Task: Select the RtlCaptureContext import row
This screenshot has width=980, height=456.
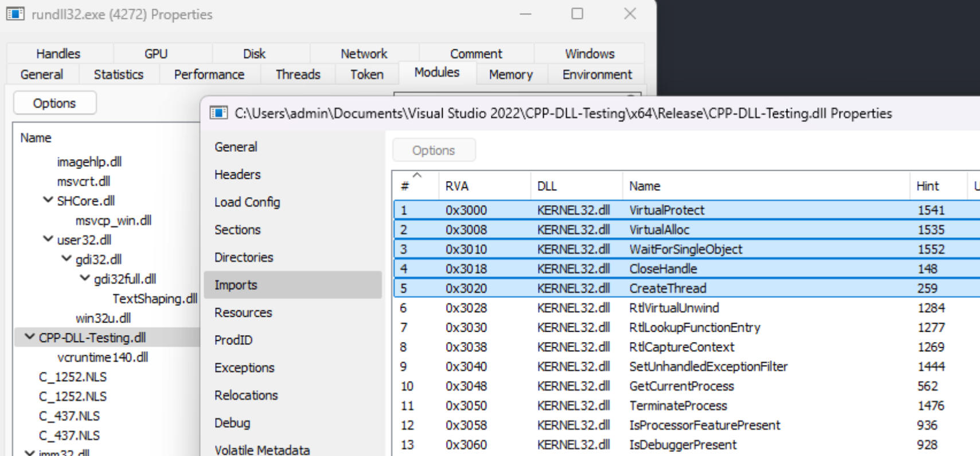Action: coord(686,347)
